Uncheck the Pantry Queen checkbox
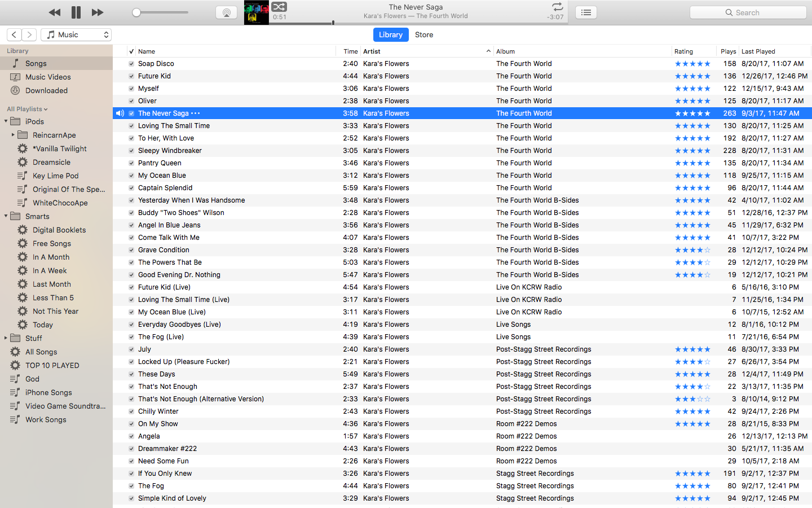 tap(131, 163)
